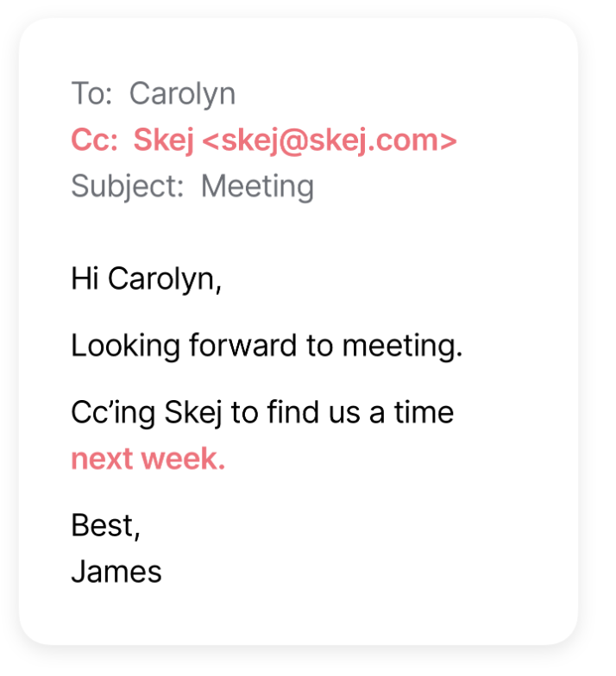Click the word Carolyn in the greeting

[164, 279]
